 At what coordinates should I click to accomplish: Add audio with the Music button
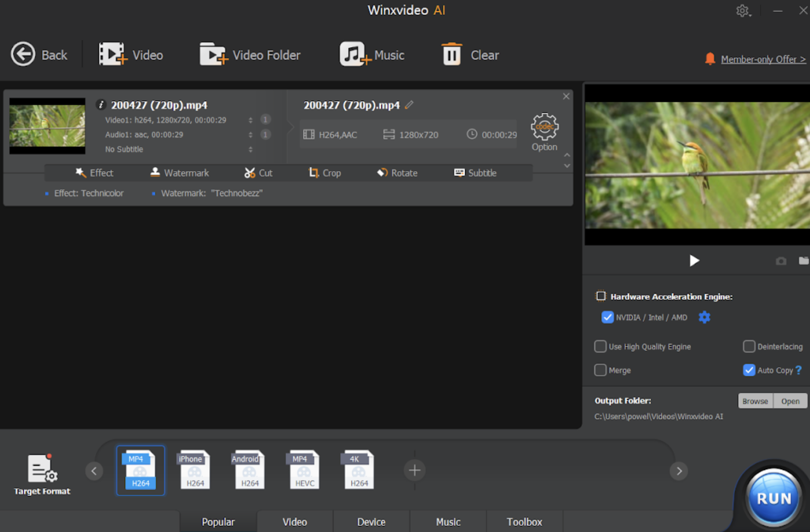[372, 55]
